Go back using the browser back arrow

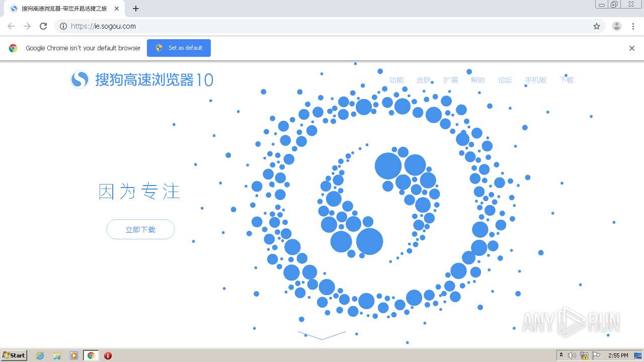point(11,26)
